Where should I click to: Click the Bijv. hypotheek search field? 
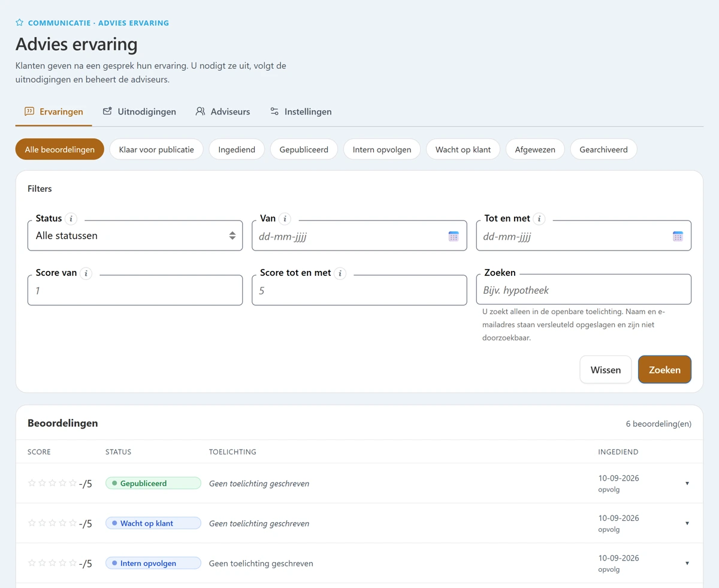(584, 290)
